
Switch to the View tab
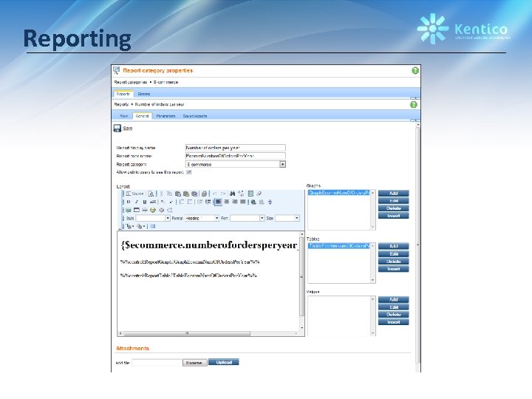point(124,116)
